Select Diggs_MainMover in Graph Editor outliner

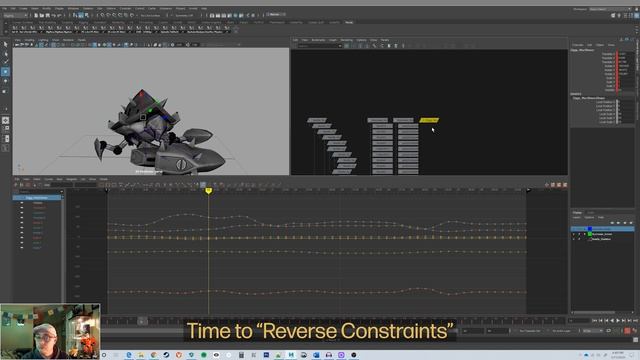coord(37,198)
